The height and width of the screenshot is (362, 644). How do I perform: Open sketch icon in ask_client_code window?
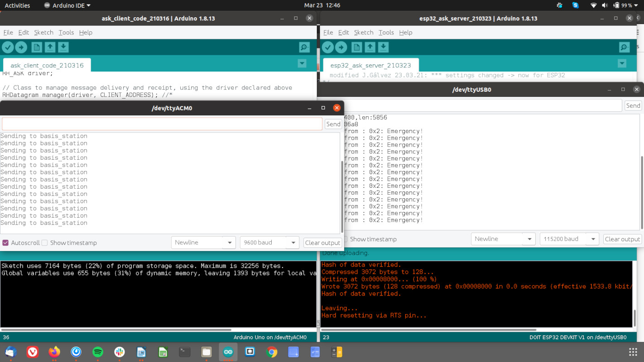(x=50, y=47)
